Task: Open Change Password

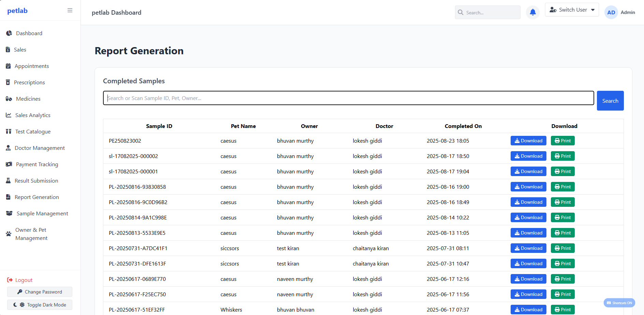Action: coord(40,292)
